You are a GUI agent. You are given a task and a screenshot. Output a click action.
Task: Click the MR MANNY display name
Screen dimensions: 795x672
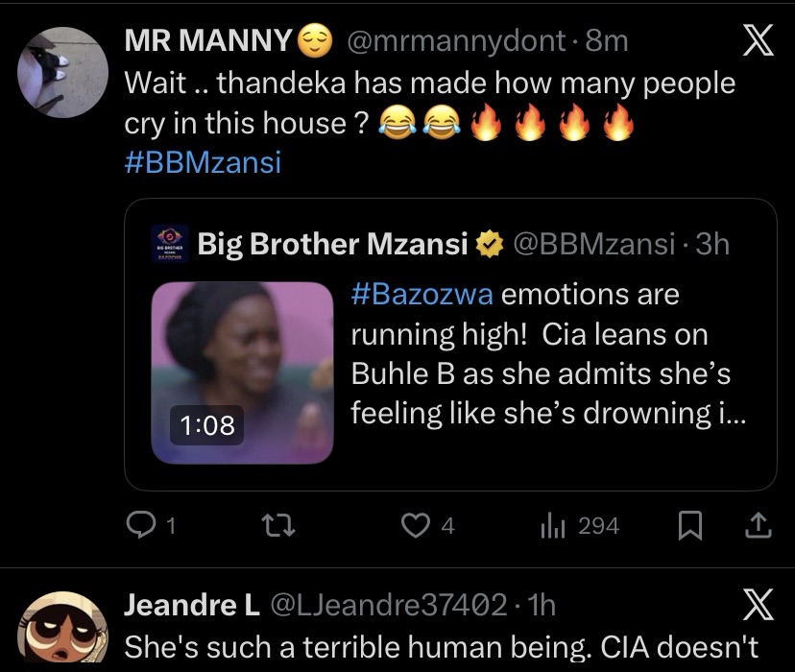click(207, 41)
